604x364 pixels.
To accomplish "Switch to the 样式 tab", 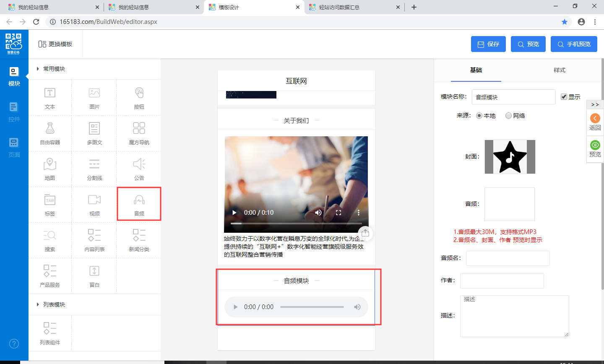I will click(x=559, y=70).
